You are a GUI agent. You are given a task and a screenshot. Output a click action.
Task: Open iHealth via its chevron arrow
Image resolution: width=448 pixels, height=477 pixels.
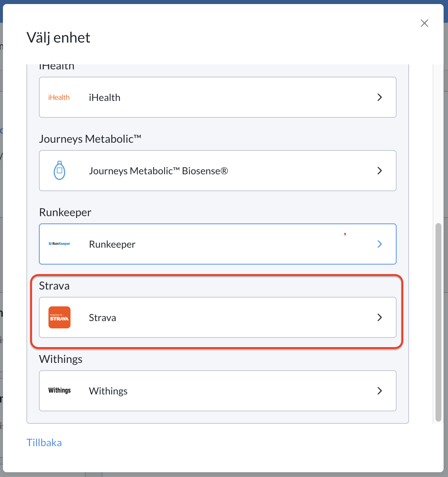pyautogui.click(x=380, y=97)
